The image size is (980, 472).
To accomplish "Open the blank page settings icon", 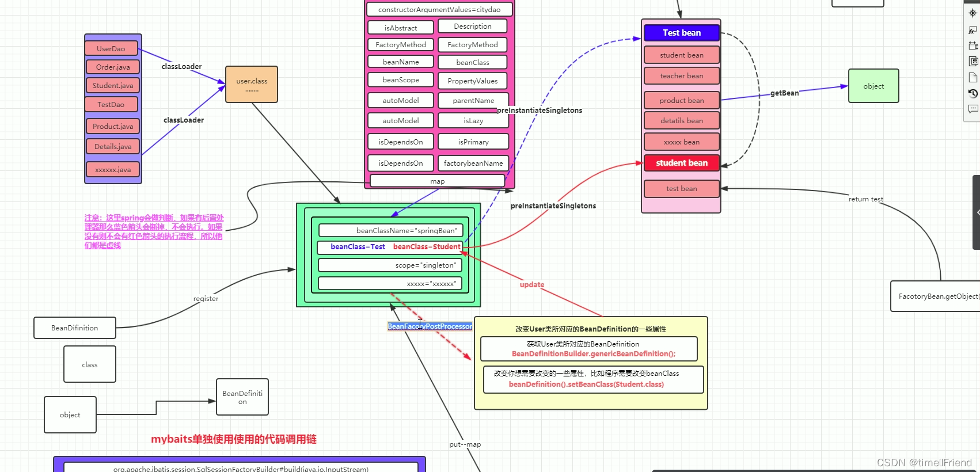I will [973, 78].
